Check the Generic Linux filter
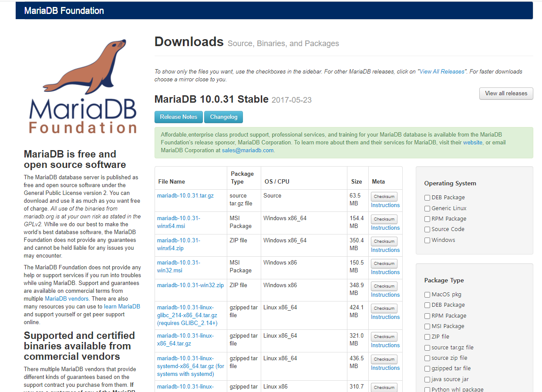The image size is (542, 392). 427,208
